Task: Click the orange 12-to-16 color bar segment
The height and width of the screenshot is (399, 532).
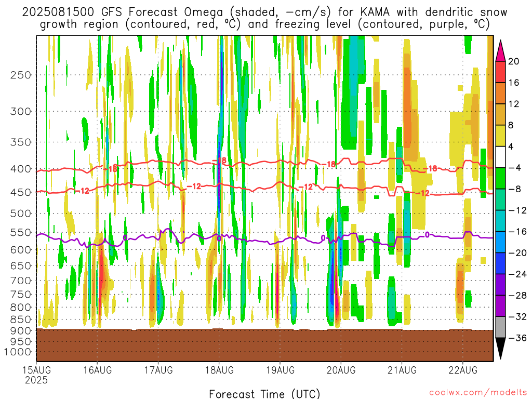Action: [500, 94]
